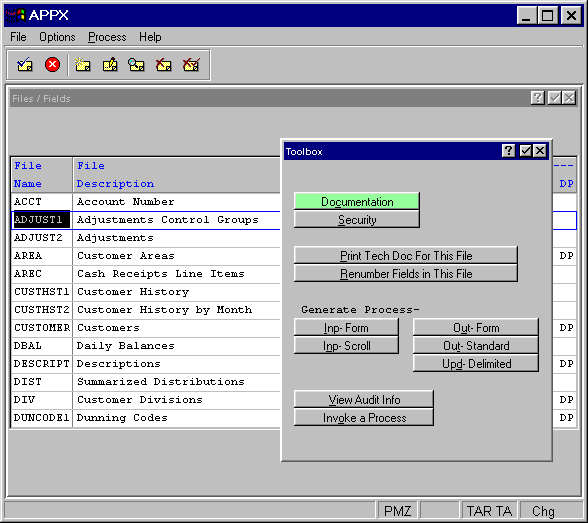Click the DP value in the DUNCODE1 row
588x523 pixels.
[566, 418]
